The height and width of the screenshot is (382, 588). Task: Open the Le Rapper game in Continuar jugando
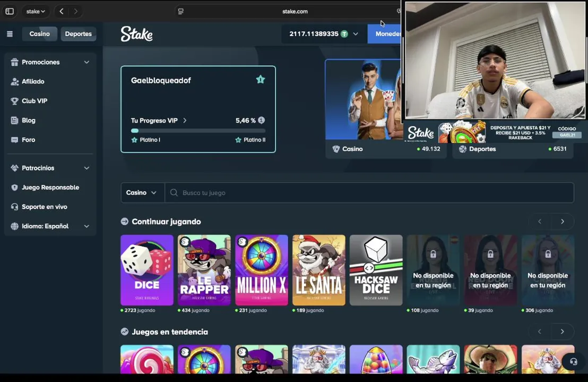(204, 270)
